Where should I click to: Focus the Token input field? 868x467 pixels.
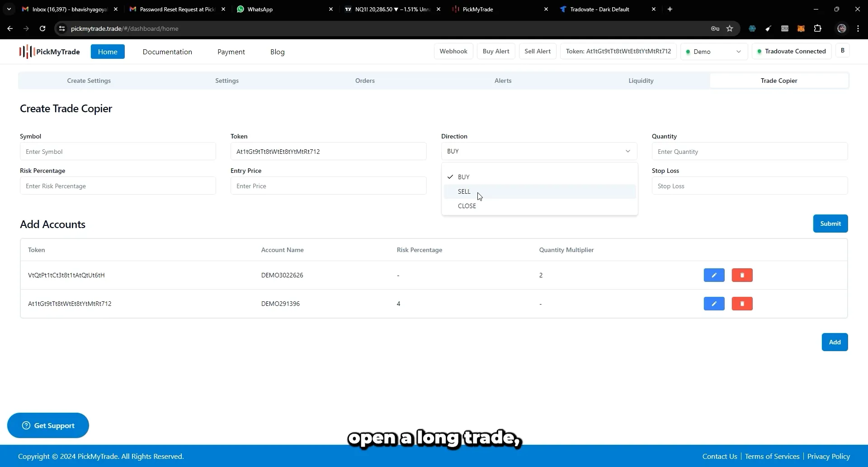pyautogui.click(x=329, y=151)
